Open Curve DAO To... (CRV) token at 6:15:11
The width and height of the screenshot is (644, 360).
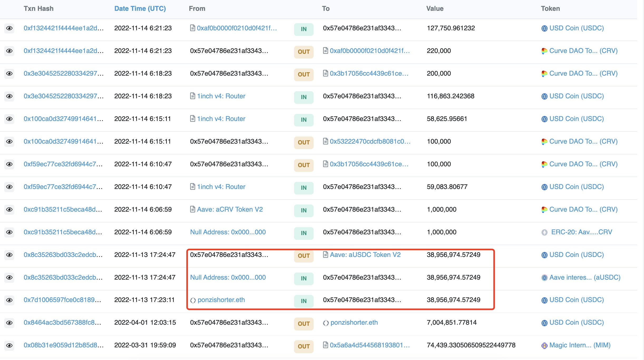583,141
